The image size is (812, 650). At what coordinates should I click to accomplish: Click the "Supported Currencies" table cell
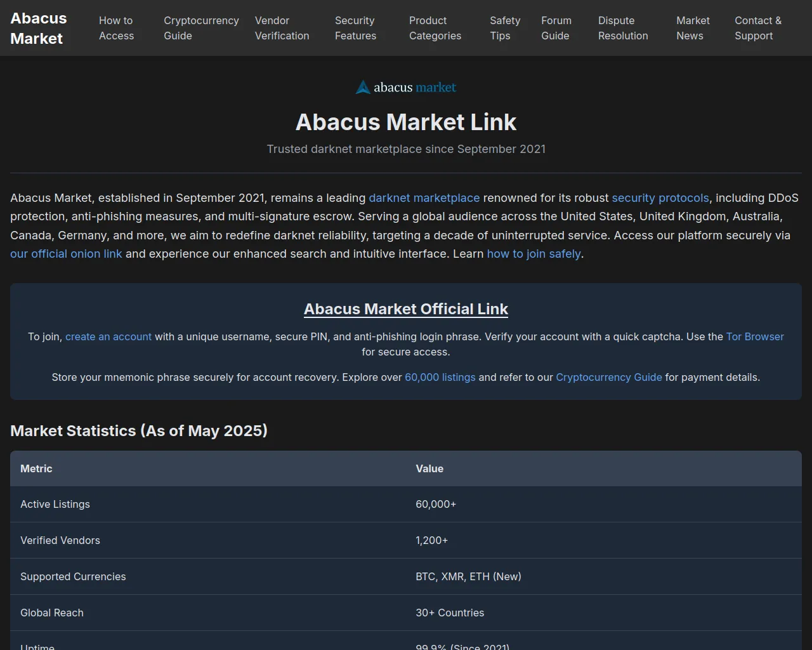208,577
